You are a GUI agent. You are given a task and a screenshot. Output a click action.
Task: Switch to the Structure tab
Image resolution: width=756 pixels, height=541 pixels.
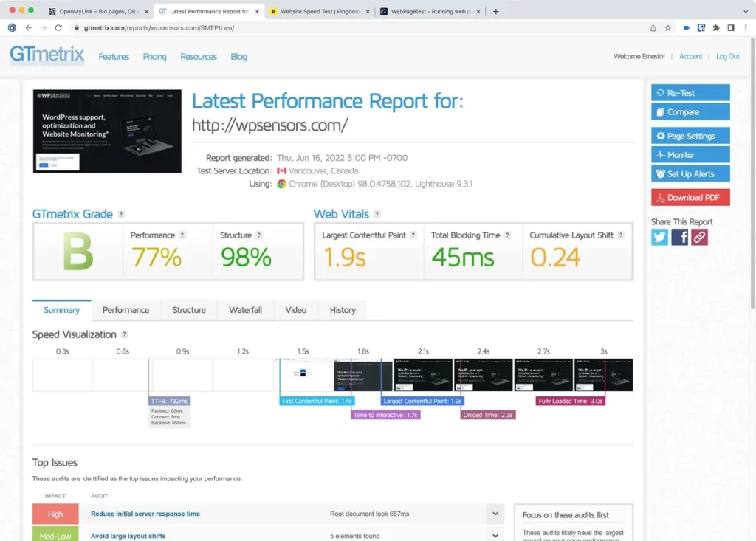pos(189,310)
